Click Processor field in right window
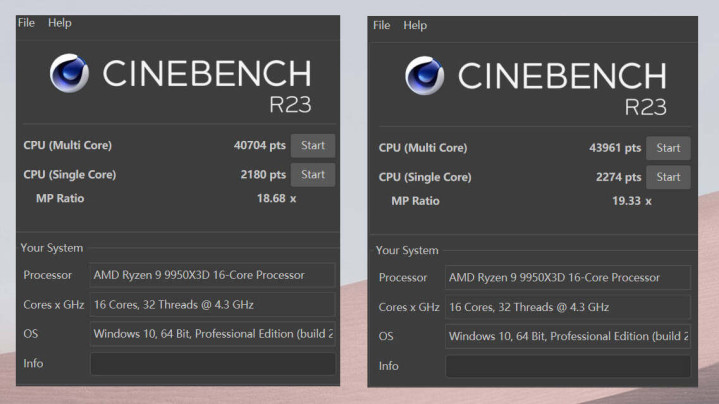This screenshot has height=404, width=719. (568, 277)
